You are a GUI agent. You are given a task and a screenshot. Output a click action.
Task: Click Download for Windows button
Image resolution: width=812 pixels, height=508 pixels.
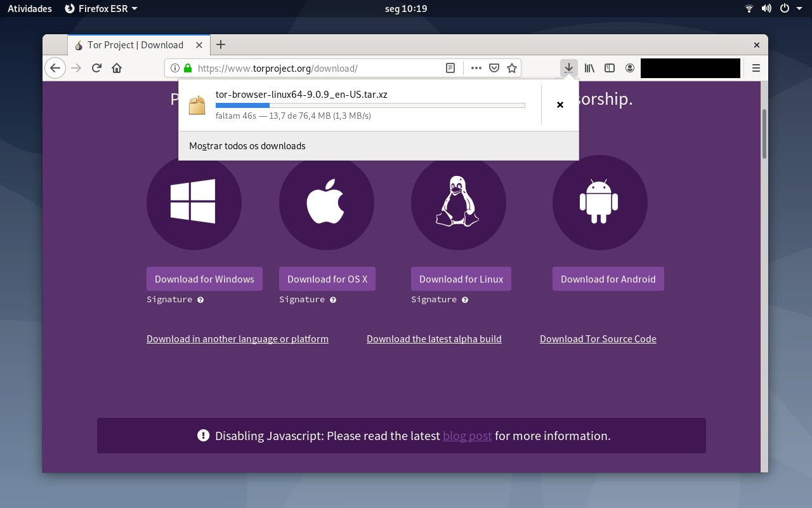pyautogui.click(x=204, y=279)
